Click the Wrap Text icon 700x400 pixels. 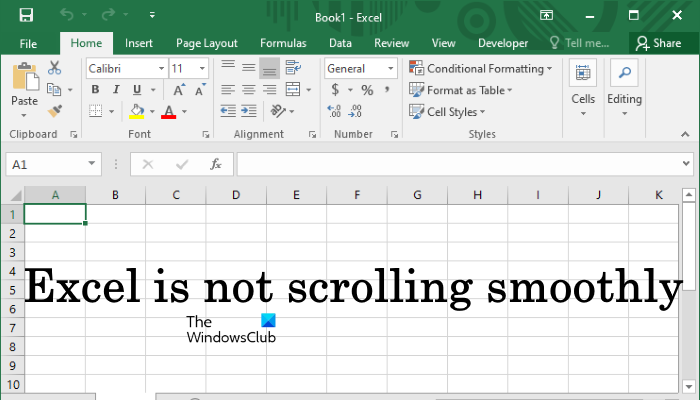[x=293, y=68]
